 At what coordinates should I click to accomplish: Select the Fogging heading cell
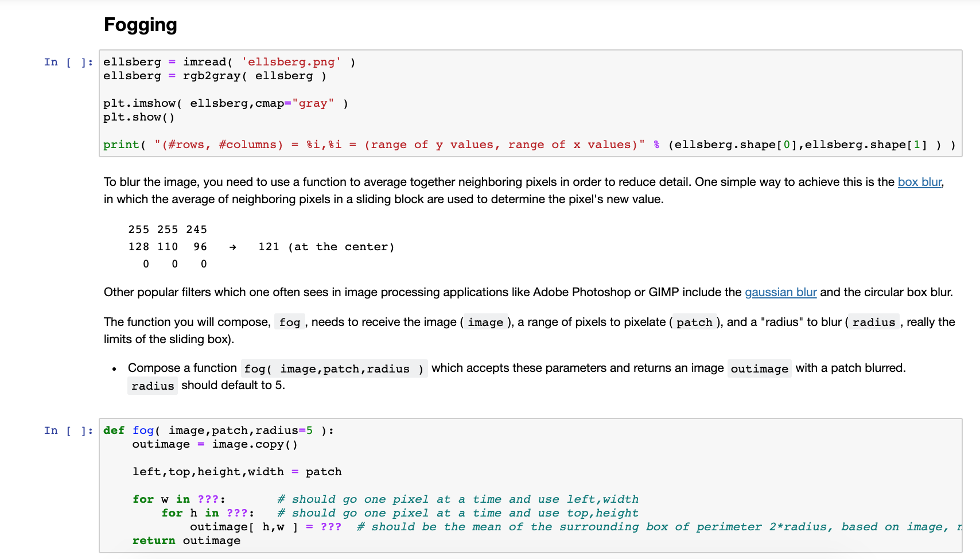coord(140,24)
